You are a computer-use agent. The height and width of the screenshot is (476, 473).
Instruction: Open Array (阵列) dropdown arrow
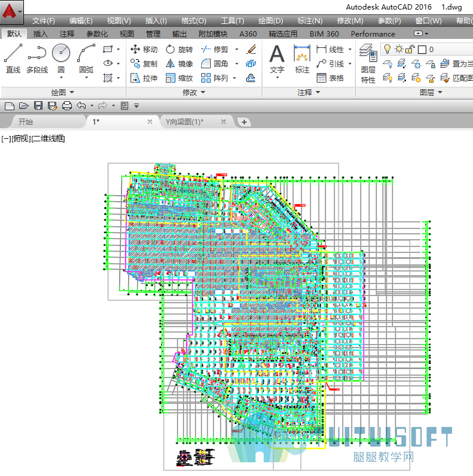click(x=234, y=78)
